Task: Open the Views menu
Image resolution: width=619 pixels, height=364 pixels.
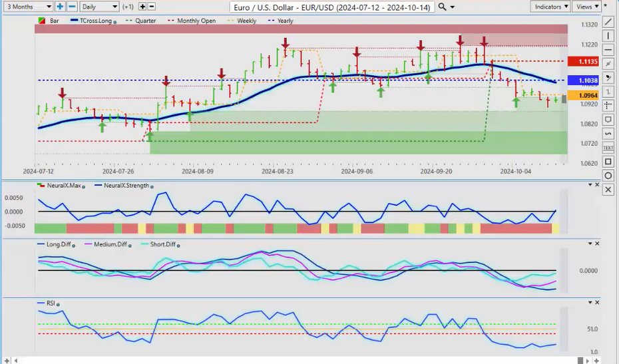Action: (586, 7)
